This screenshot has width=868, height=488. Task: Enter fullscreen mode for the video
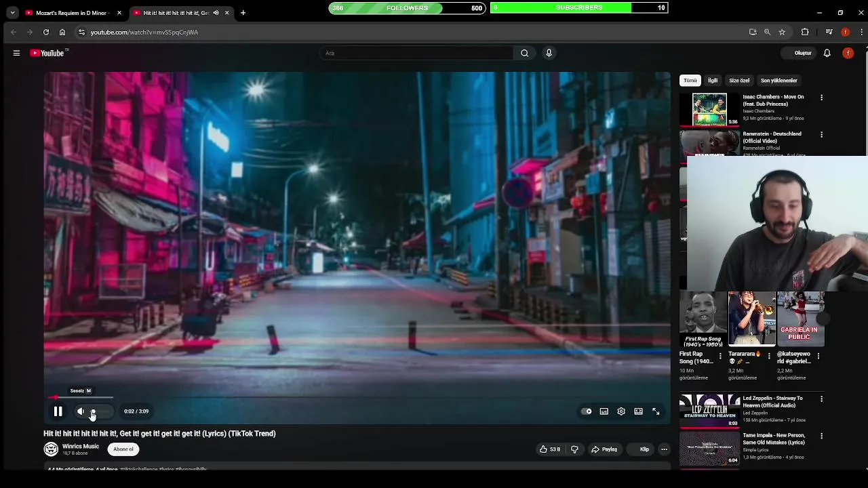tap(656, 411)
